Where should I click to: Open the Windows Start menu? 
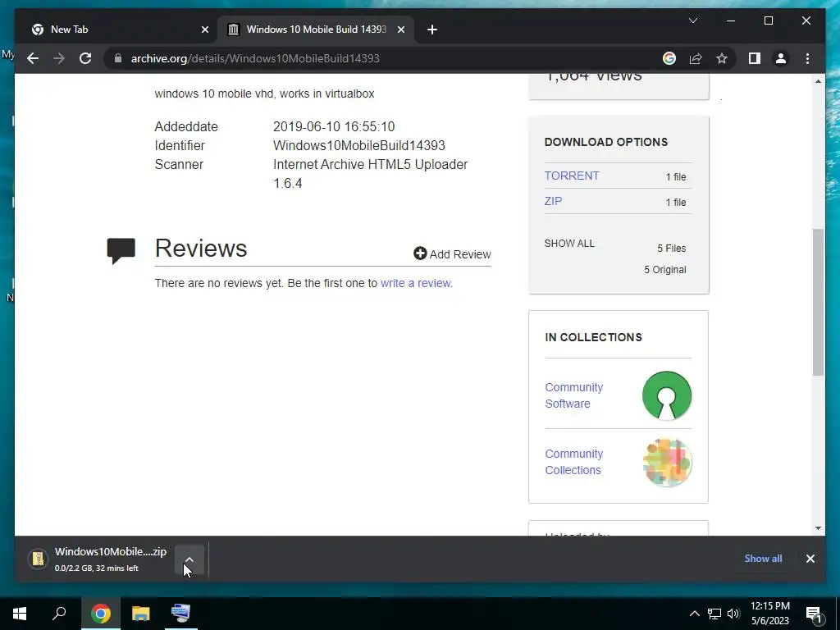point(20,614)
